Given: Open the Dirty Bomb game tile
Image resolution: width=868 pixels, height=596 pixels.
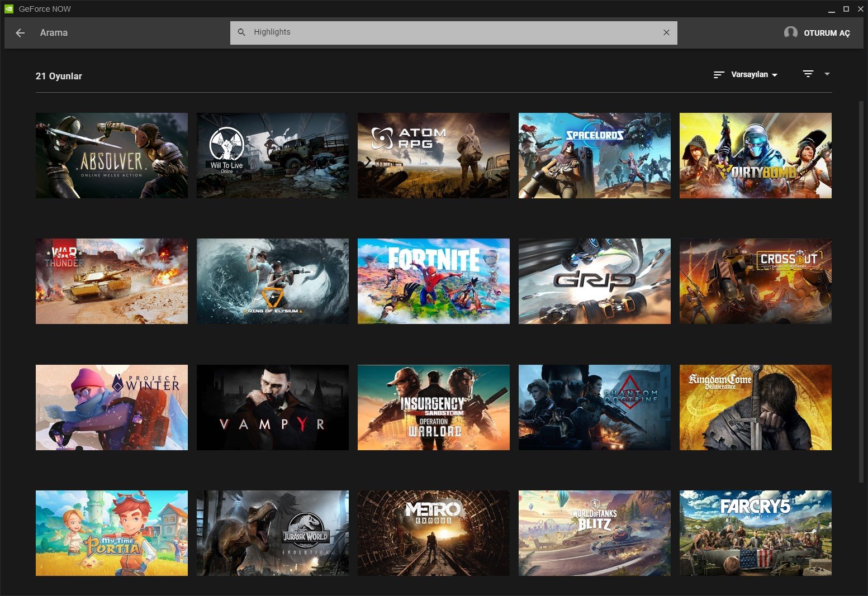Looking at the screenshot, I should coord(756,155).
